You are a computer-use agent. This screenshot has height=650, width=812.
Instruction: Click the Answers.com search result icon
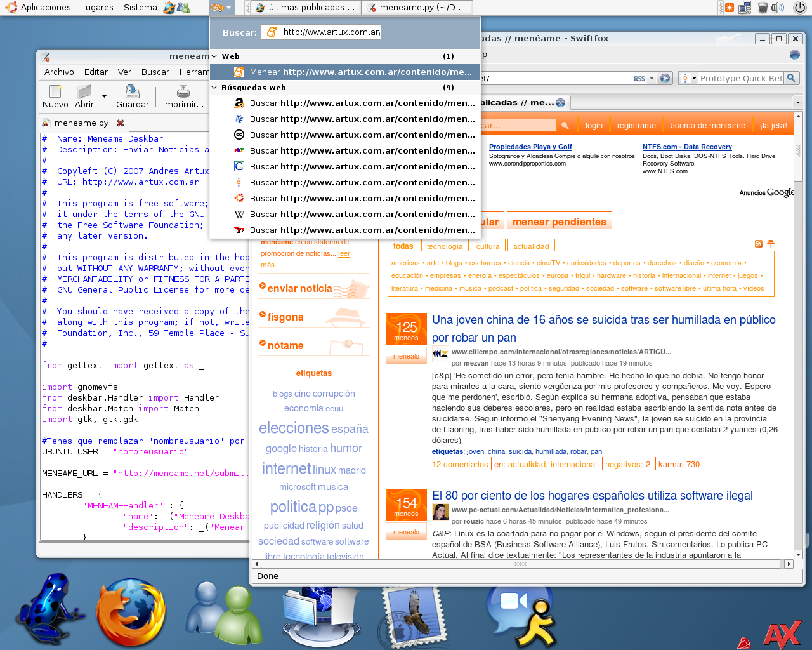(x=239, y=119)
